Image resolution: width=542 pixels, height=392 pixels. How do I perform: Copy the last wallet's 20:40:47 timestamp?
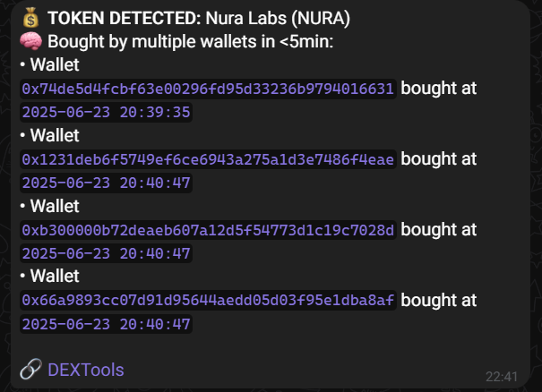(x=106, y=324)
